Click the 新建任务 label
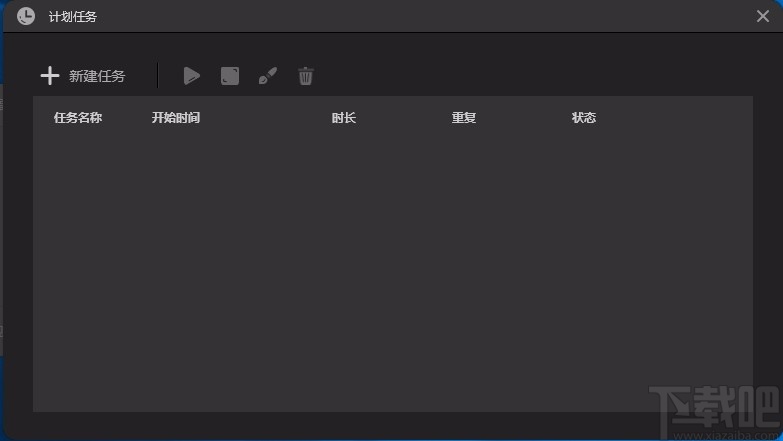783x441 pixels. coord(97,76)
